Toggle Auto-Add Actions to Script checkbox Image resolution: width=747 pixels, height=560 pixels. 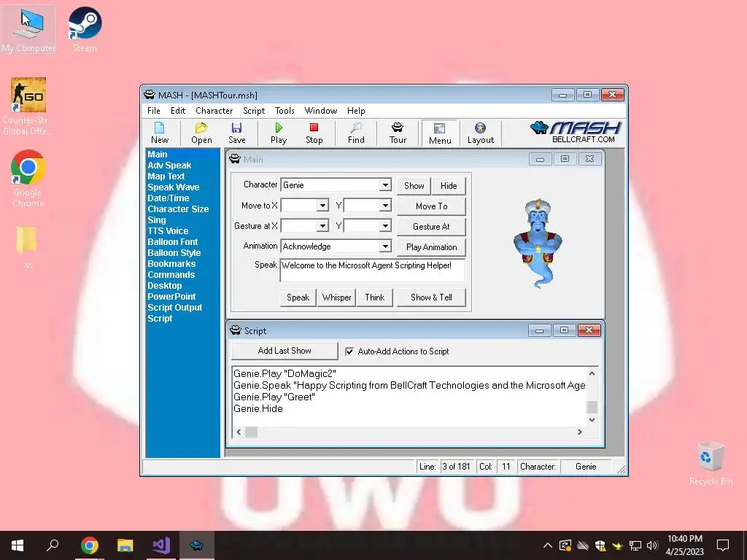point(349,351)
